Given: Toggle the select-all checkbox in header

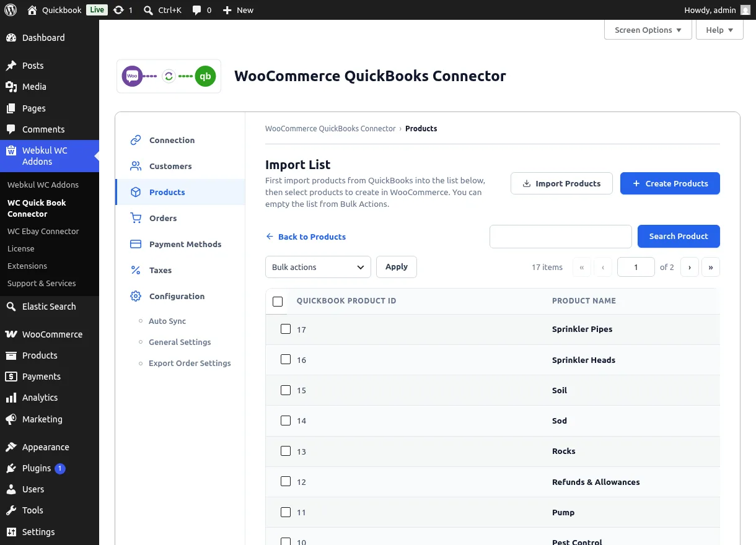Looking at the screenshot, I should (x=278, y=302).
